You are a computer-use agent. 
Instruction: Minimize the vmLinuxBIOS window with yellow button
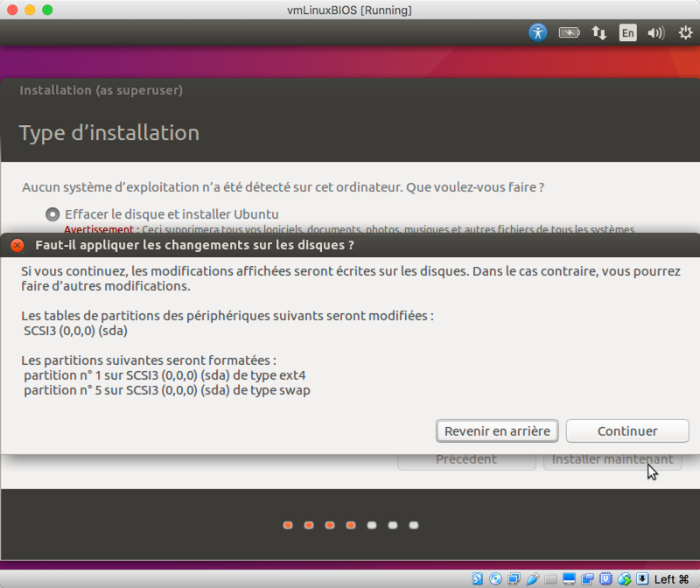pyautogui.click(x=30, y=10)
